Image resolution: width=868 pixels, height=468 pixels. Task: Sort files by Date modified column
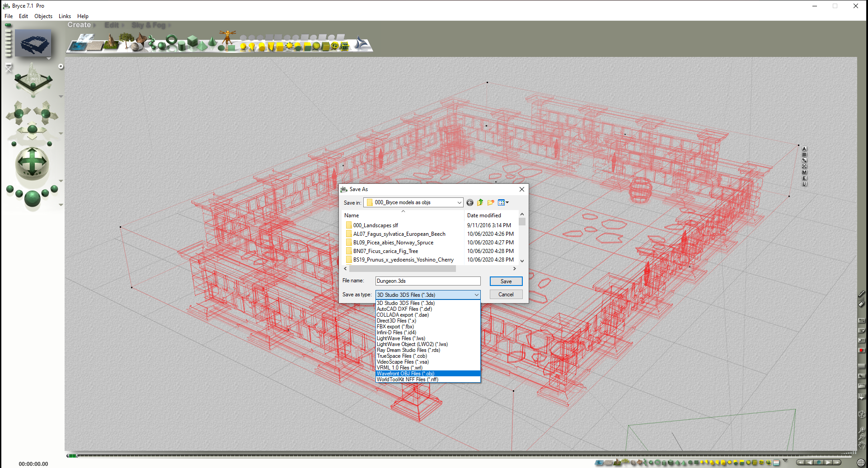[492, 215]
